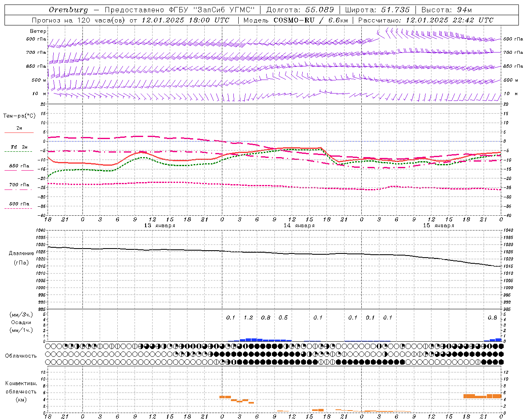The image size is (525, 420).
Task: Click the 13 января date label
Action: point(160,226)
